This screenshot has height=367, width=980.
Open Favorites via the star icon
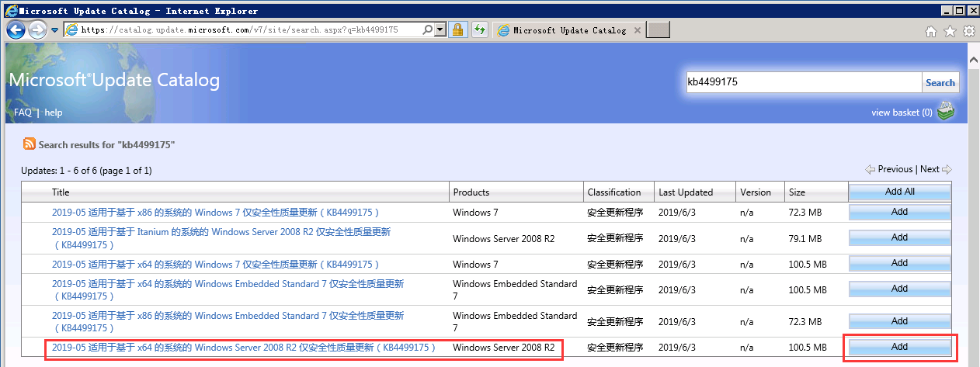tap(949, 31)
